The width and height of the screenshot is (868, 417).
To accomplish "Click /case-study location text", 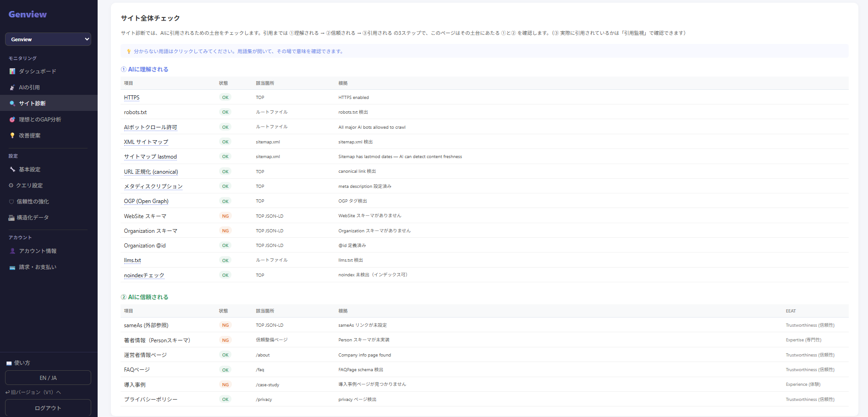I will tap(268, 385).
